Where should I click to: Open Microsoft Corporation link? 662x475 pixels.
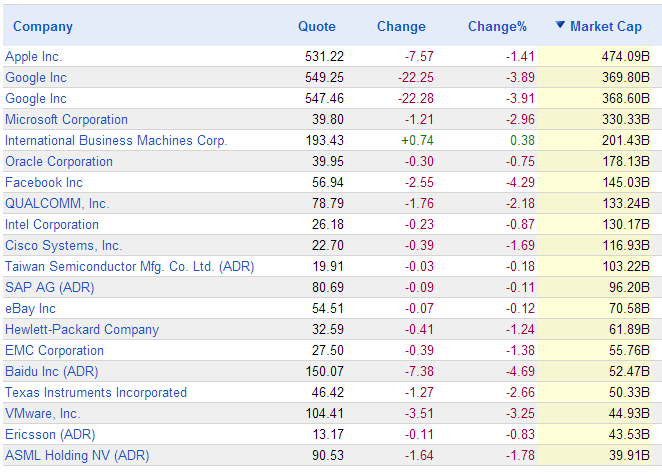pos(66,119)
